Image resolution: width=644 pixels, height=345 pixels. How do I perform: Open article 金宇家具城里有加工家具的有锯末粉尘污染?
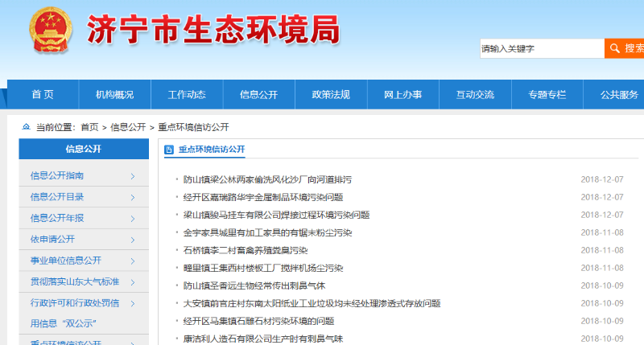[x=267, y=232]
